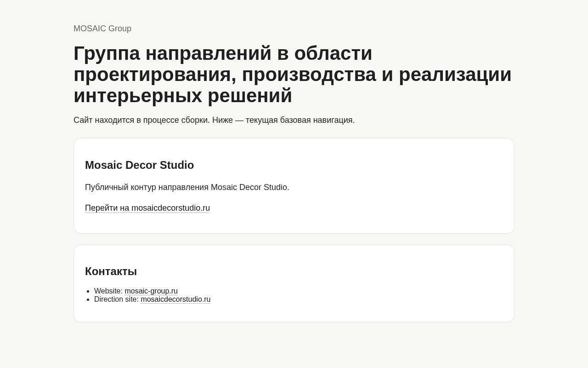This screenshot has height=368, width=588.
Task: Open mosaicdecorstudio.ru link beside Direction site
Action: point(175,299)
